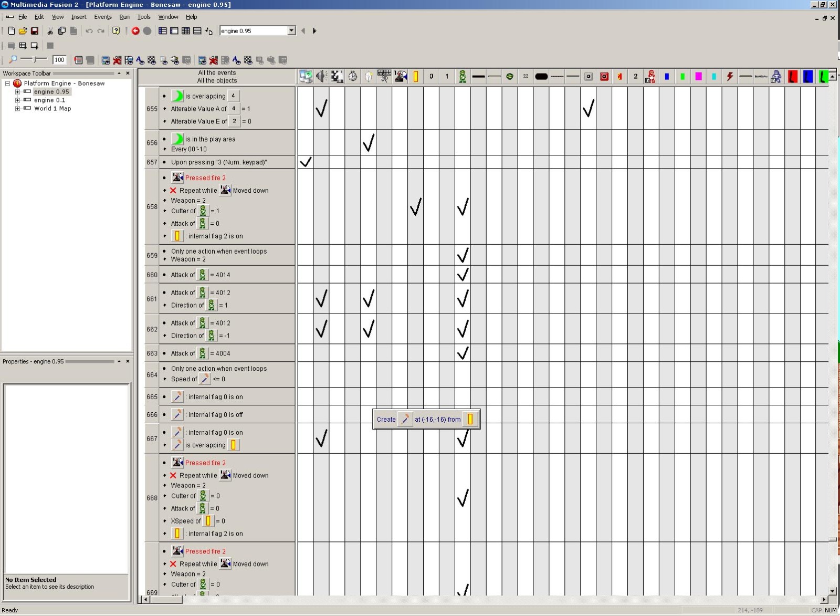Click the red back arrow toolbar icon
The width and height of the screenshot is (840, 616).
click(x=135, y=31)
